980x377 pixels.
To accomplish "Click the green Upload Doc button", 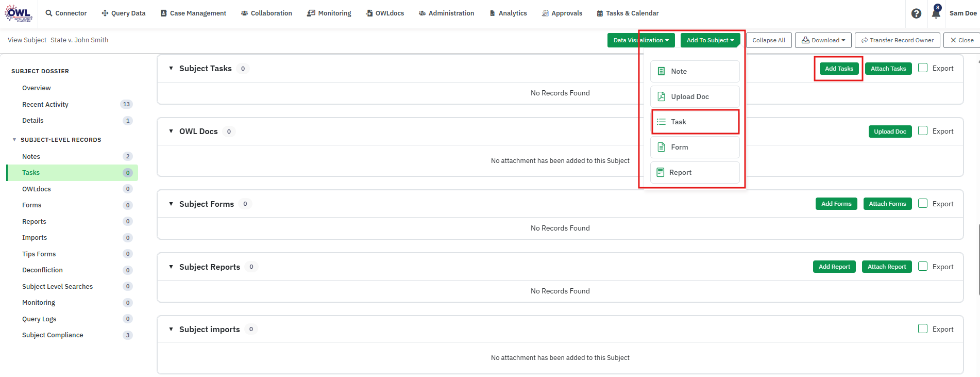I will click(x=890, y=132).
